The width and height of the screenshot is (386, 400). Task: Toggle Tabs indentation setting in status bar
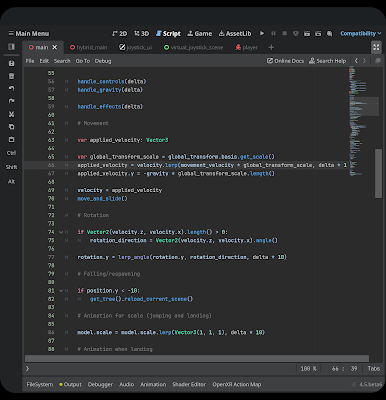(x=374, y=368)
